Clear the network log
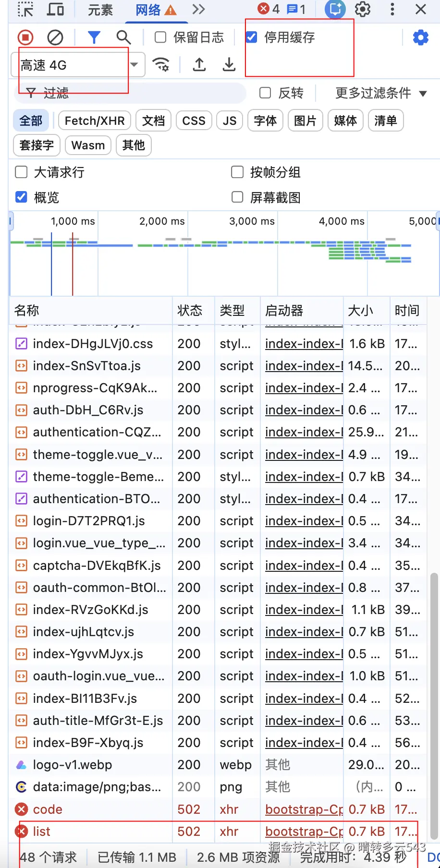Screen dimensions: 440x868 55,37
